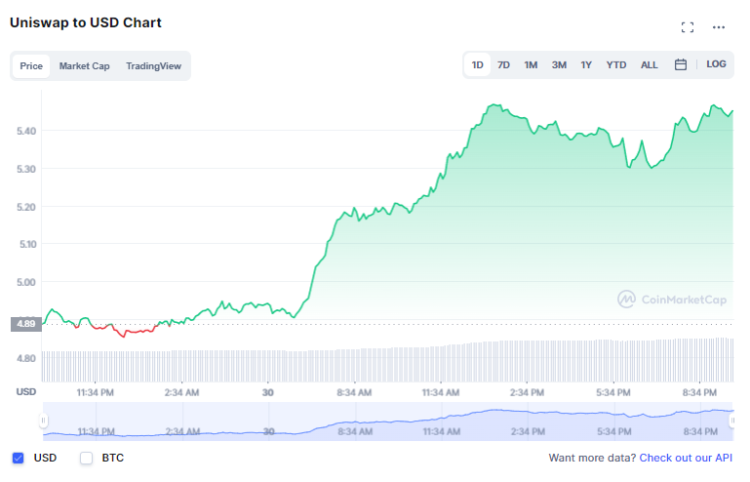Click the 4.89 price label on axis
This screenshot has width=750, height=482.
click(26, 324)
